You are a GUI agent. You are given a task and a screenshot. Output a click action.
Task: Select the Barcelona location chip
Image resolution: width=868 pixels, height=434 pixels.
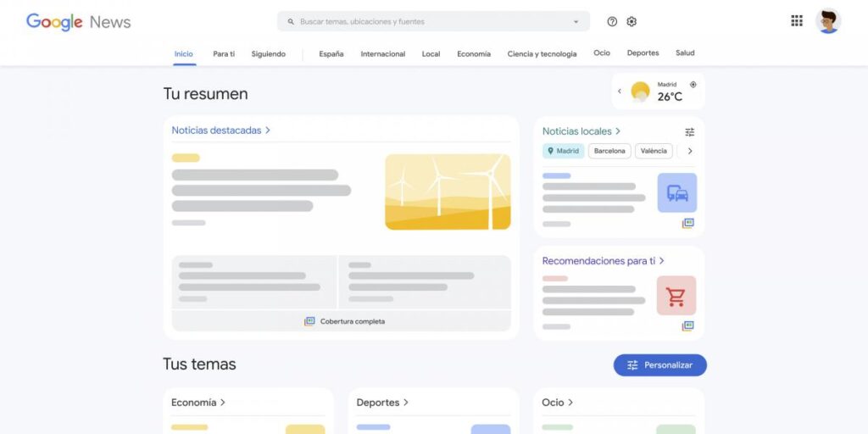coord(609,151)
